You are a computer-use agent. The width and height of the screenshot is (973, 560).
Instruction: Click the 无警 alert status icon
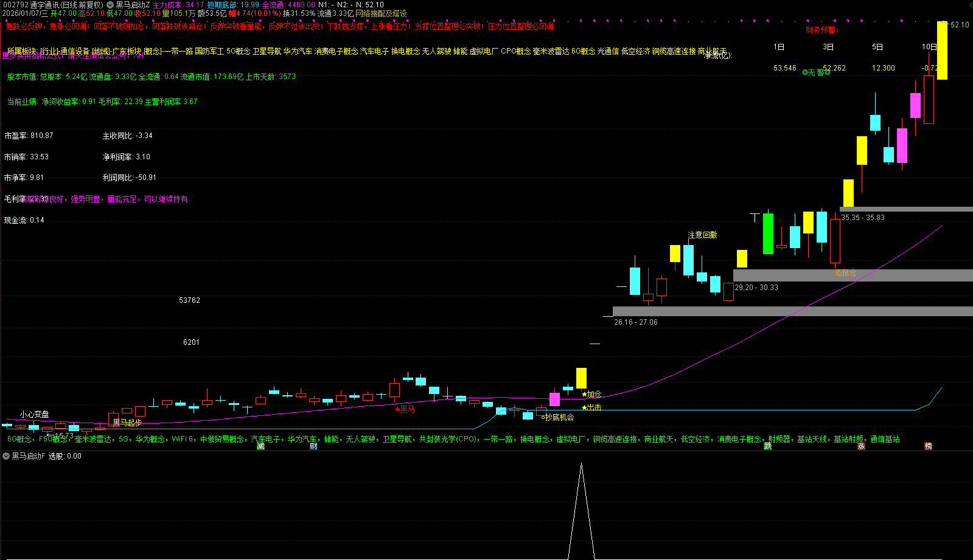click(816, 72)
